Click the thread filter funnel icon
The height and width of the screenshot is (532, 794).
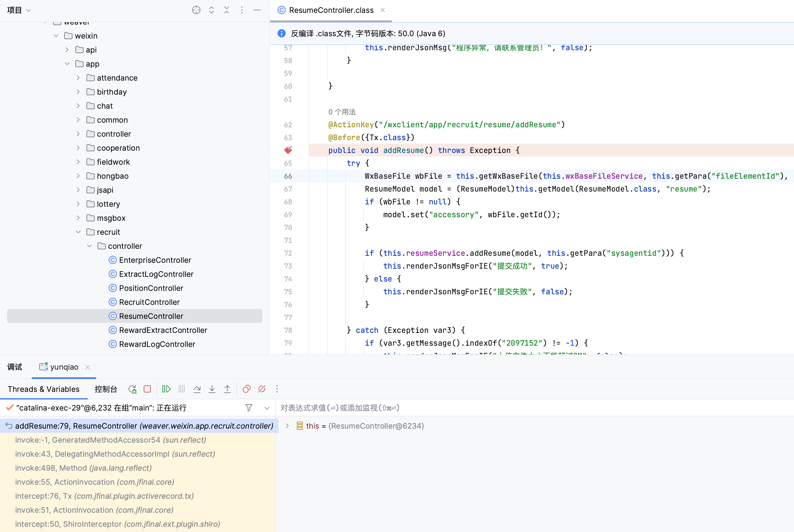pyautogui.click(x=249, y=408)
